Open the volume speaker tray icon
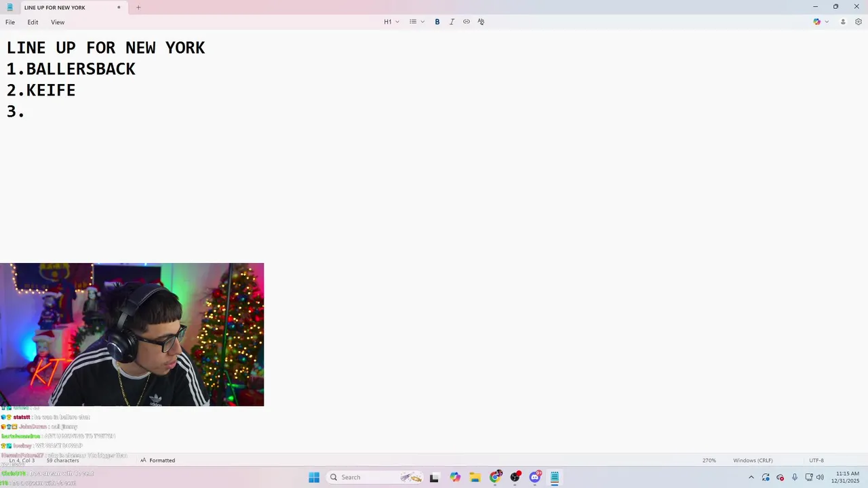The height and width of the screenshot is (488, 868). point(820,477)
